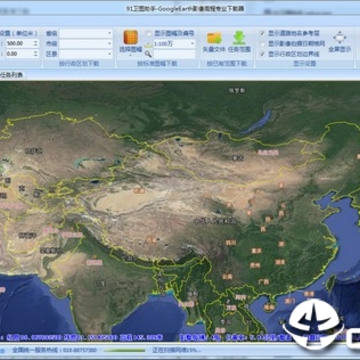Uncheck 显示行政区划边界线 checkbox
The width and height of the screenshot is (360, 360).
coord(262,54)
